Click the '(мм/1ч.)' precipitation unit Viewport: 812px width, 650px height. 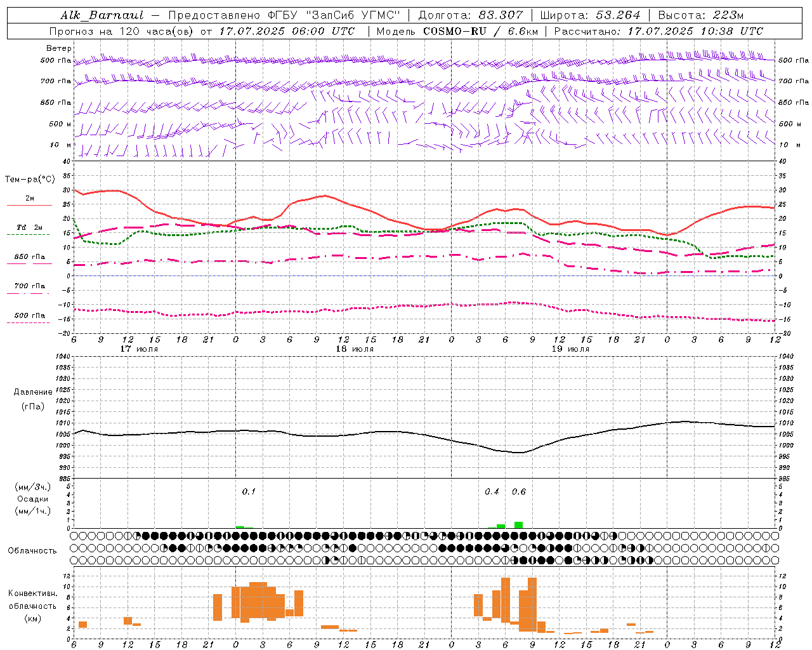point(33,511)
